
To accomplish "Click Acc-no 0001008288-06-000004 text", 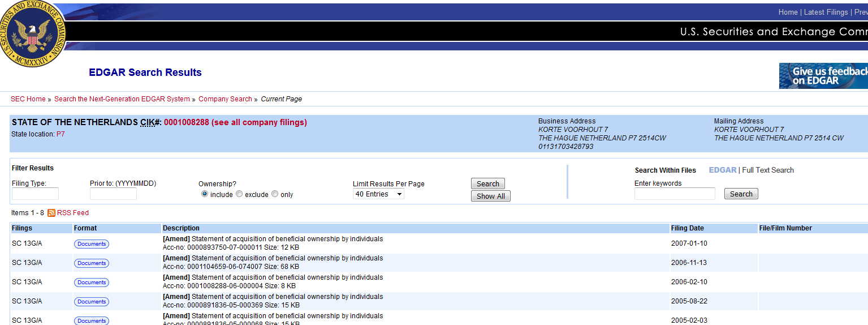I will (212, 286).
